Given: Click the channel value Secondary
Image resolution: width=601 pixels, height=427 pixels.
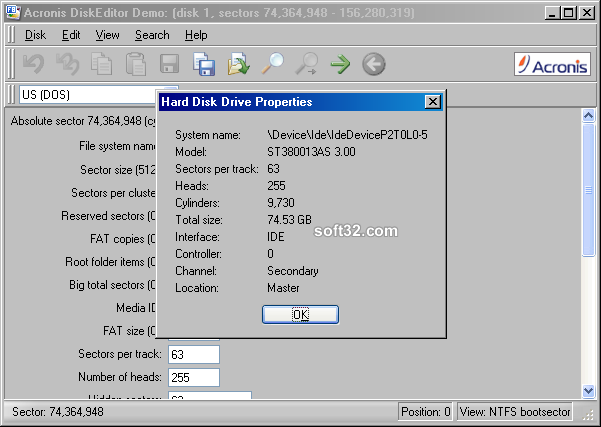Looking at the screenshot, I should (293, 271).
